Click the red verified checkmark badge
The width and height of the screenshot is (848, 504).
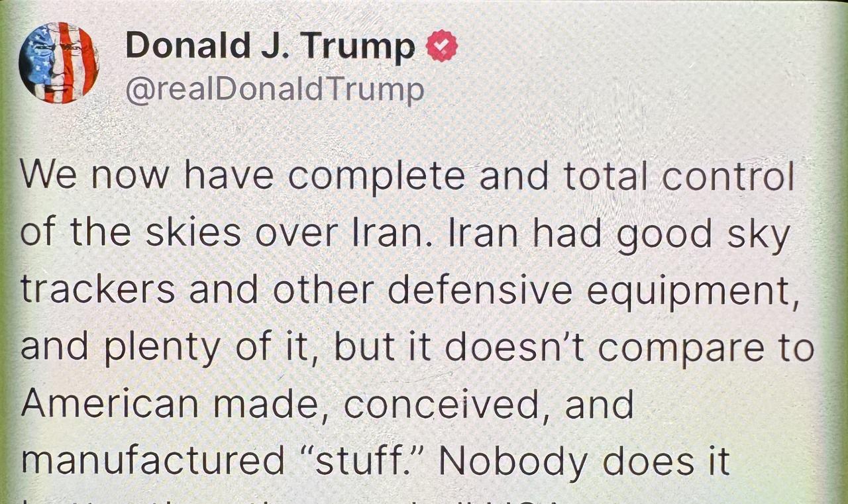tap(441, 46)
